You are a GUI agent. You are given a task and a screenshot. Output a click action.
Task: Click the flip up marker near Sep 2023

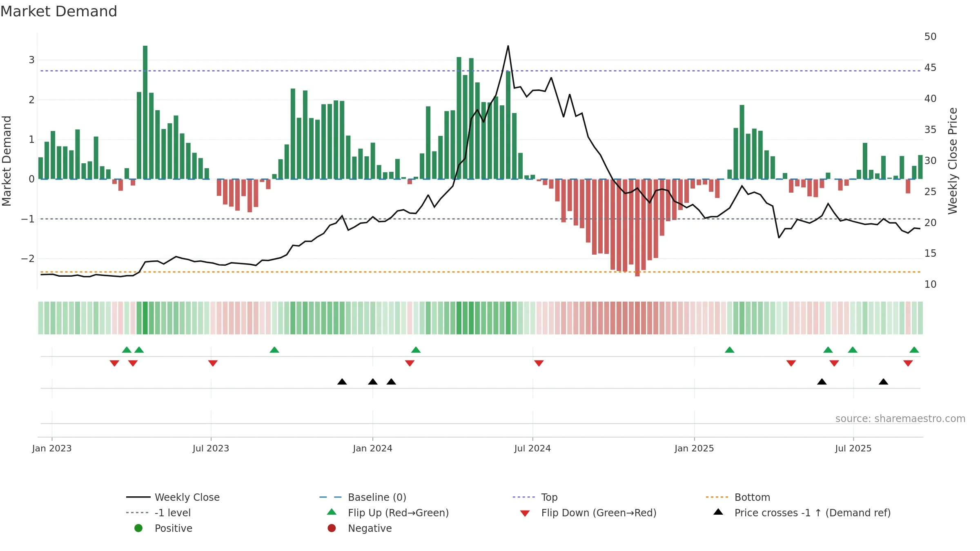click(274, 350)
